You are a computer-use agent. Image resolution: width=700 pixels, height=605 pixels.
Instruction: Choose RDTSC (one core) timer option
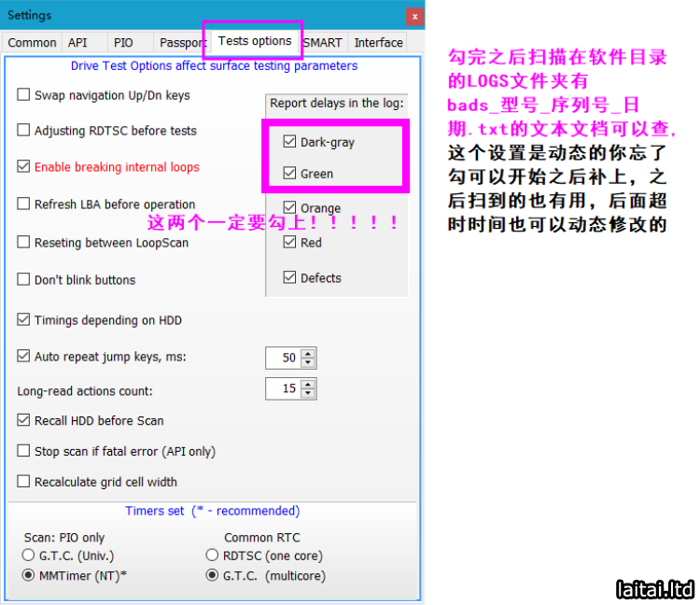(x=212, y=556)
